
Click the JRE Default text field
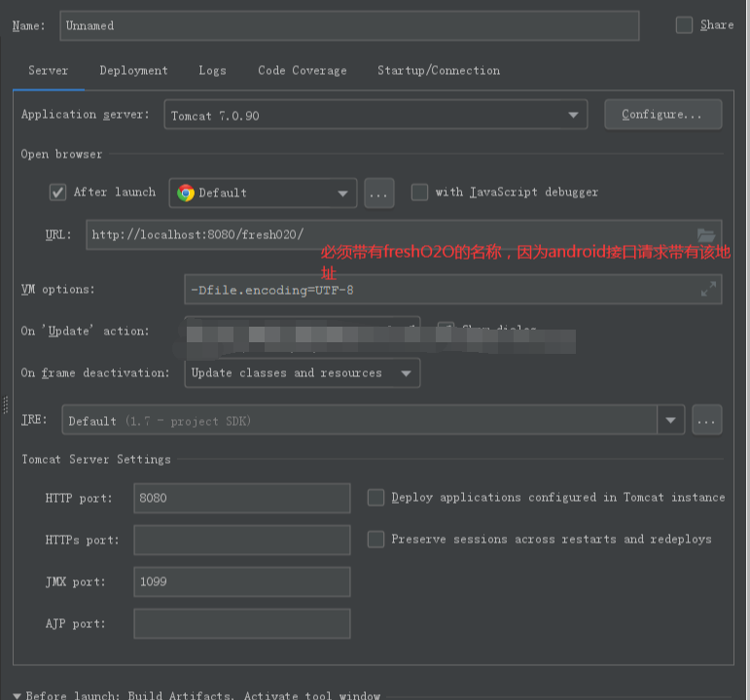click(x=360, y=420)
